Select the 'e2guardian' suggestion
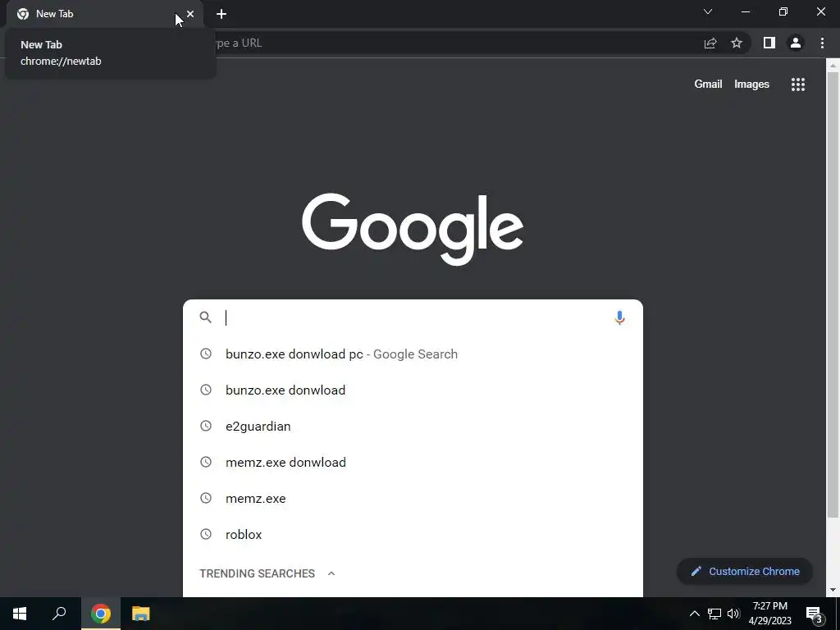This screenshot has height=630, width=840. [413, 426]
